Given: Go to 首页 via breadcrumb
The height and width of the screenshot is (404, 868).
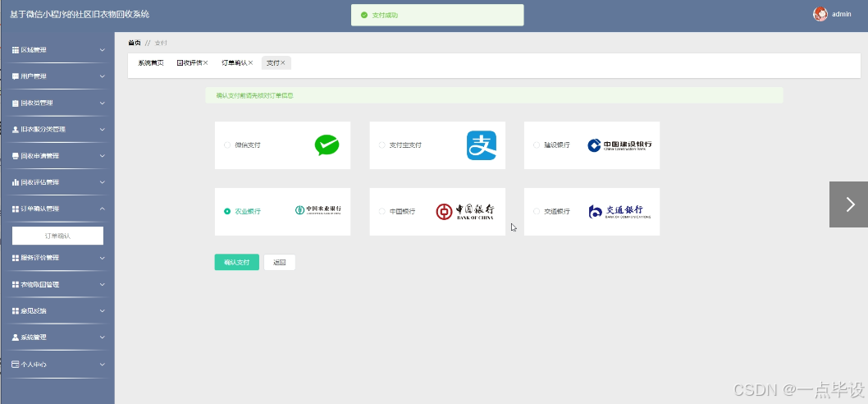Looking at the screenshot, I should 134,43.
